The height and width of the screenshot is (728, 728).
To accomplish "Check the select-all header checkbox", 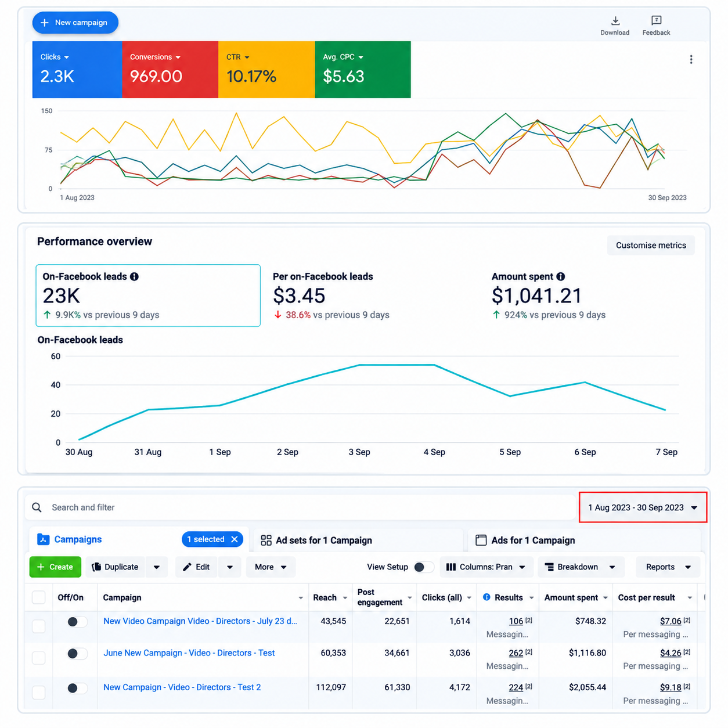I will [39, 597].
